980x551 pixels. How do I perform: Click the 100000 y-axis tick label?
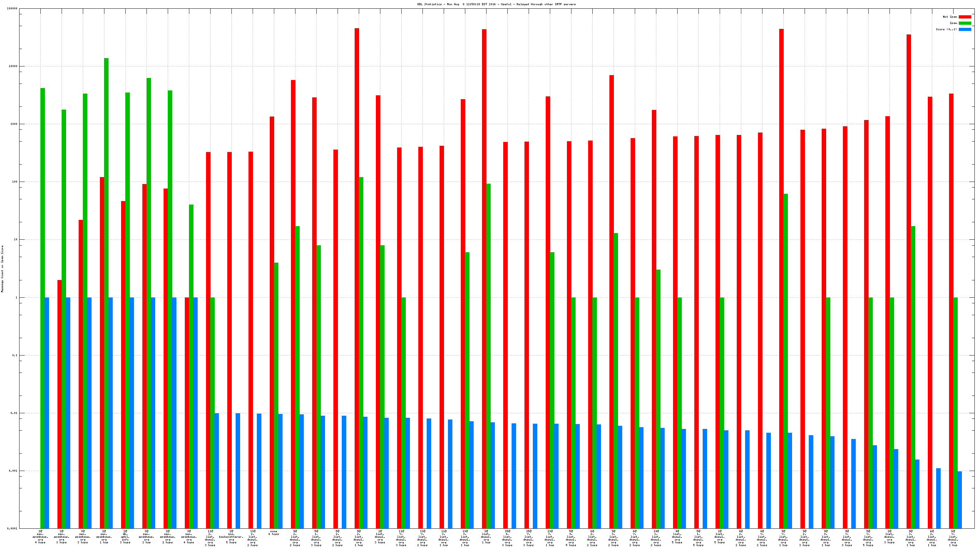12,8
